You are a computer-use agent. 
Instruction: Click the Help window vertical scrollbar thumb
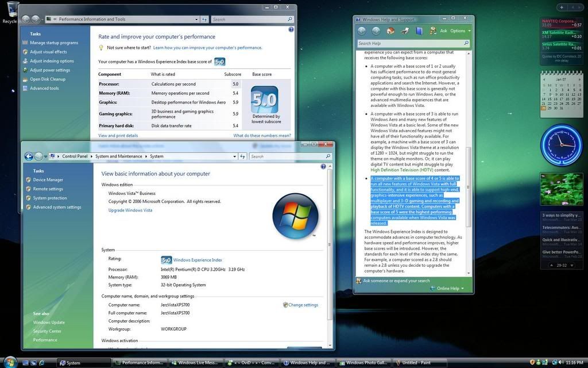click(x=469, y=187)
